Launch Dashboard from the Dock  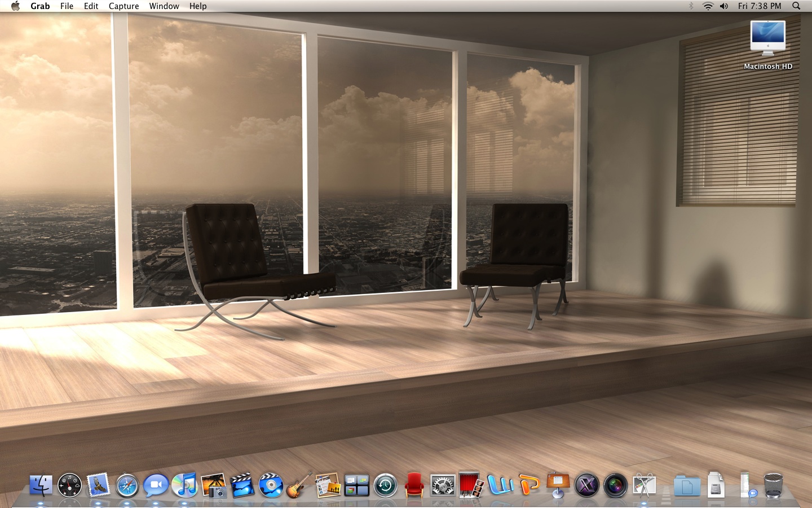coord(69,485)
